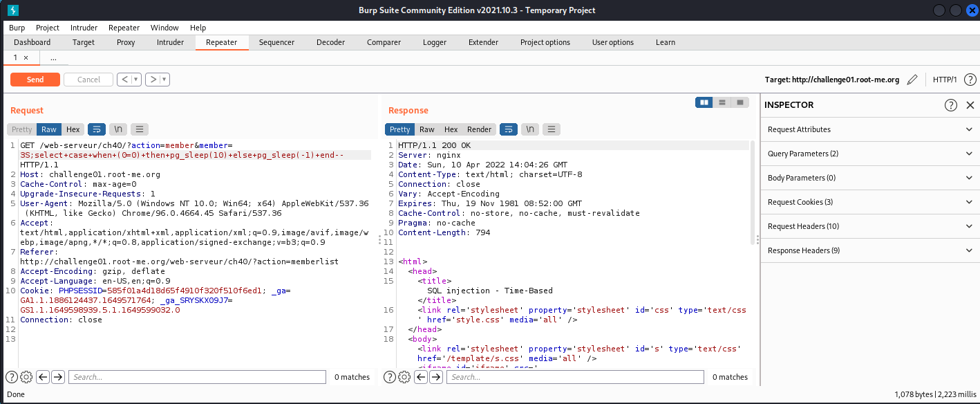Image resolution: width=980 pixels, height=404 pixels.
Task: Click the '1,078 bytes | 2,223 millis' status text
Action: click(934, 394)
